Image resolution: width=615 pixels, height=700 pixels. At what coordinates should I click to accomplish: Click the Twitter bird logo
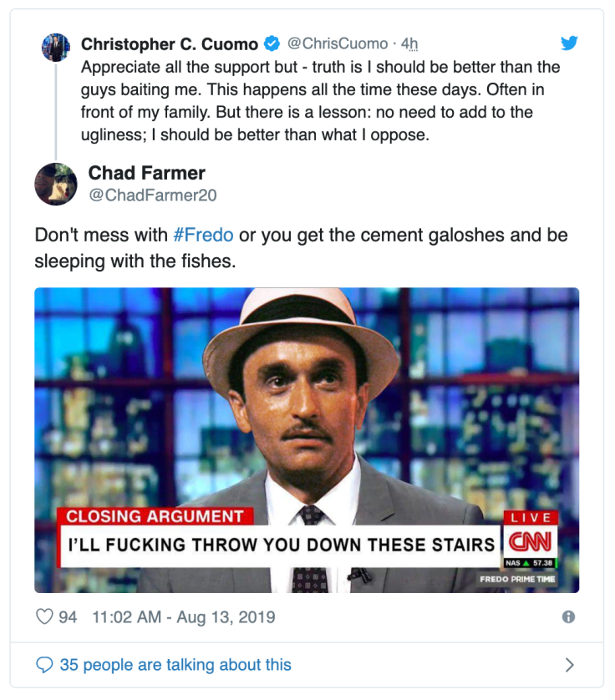(x=570, y=43)
